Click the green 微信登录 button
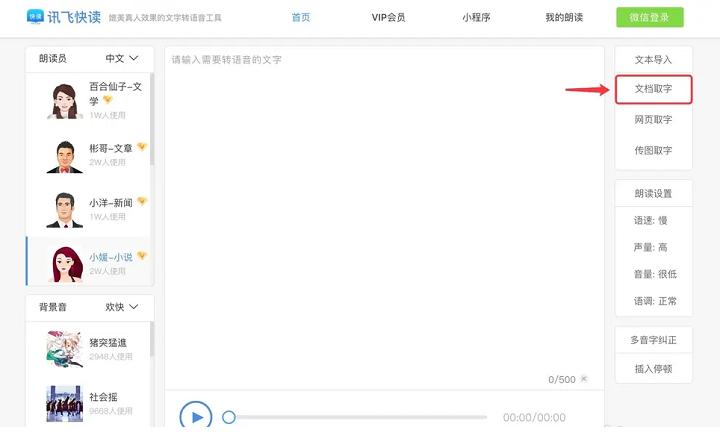The width and height of the screenshot is (720, 432). coord(650,17)
